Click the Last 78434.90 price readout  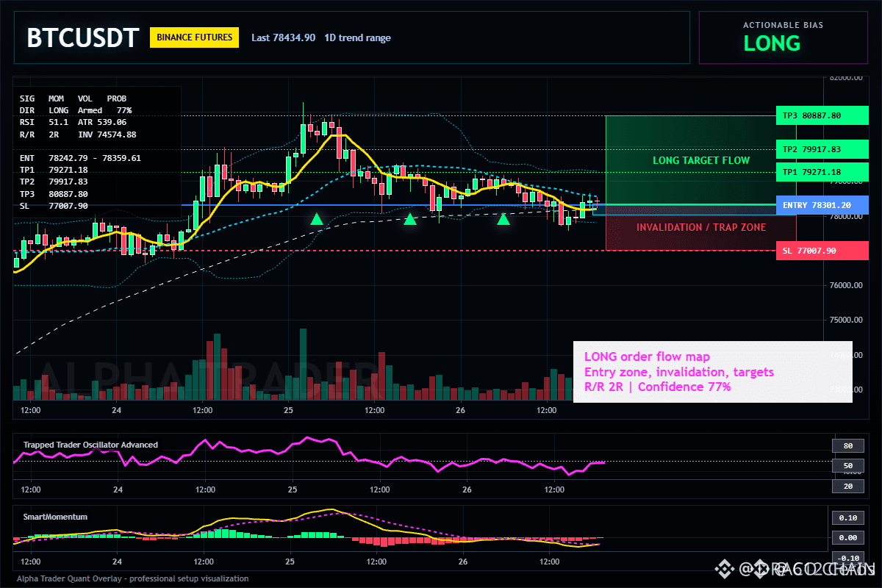(x=283, y=37)
